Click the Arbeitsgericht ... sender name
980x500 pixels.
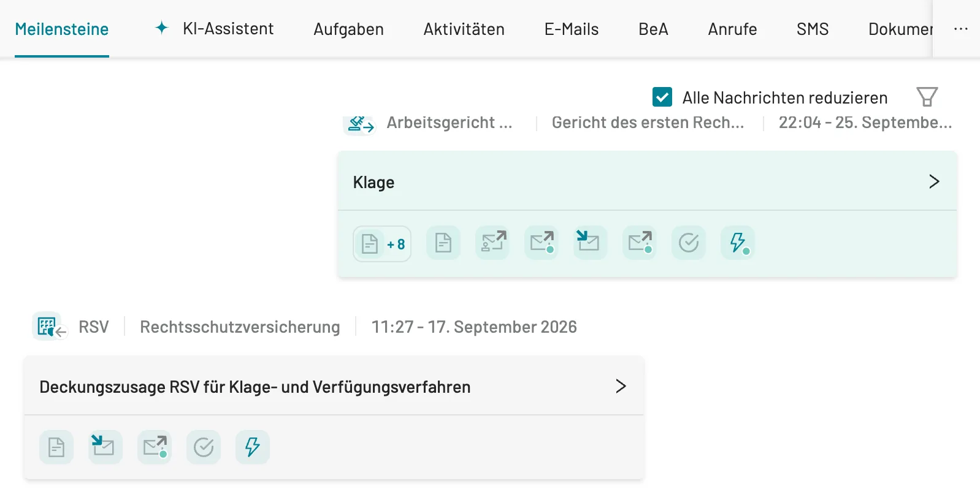(x=449, y=123)
